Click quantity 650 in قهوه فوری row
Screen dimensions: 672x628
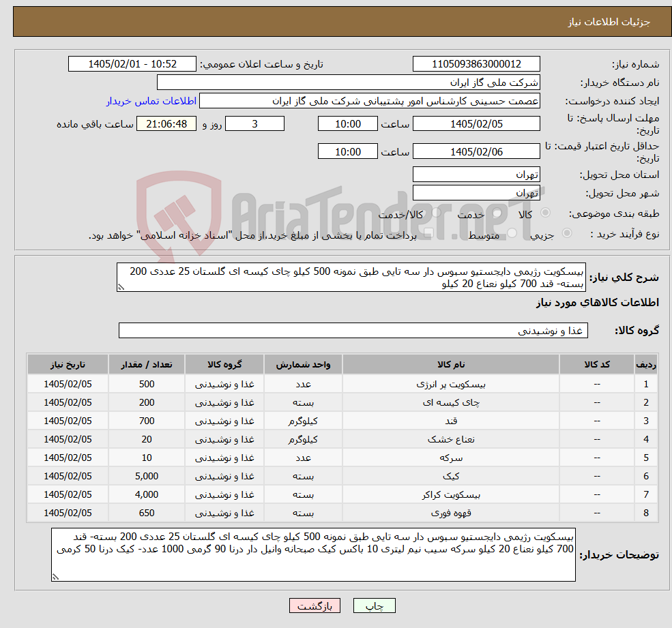point(147,513)
